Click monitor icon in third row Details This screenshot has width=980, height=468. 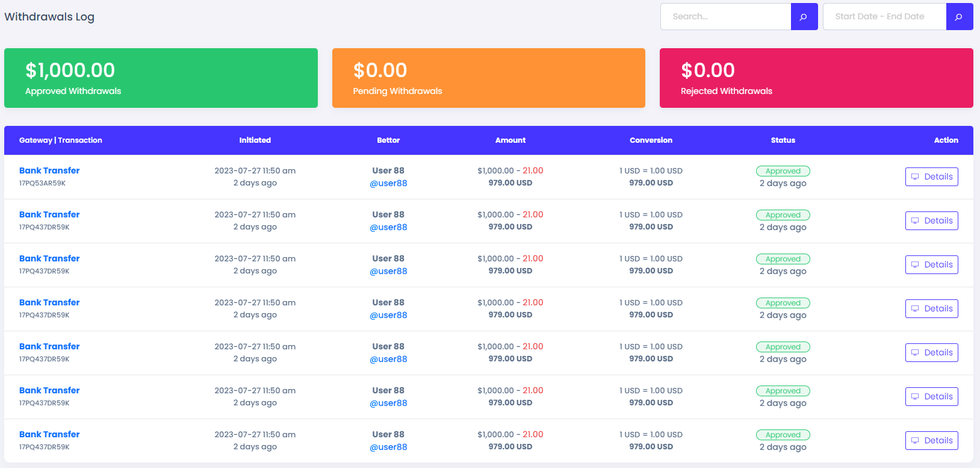pos(915,264)
